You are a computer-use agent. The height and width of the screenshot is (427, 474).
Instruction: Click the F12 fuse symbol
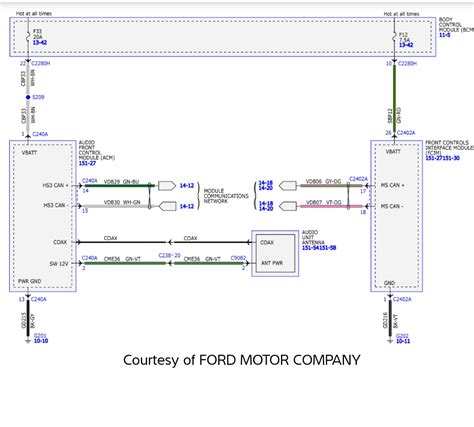point(394,37)
